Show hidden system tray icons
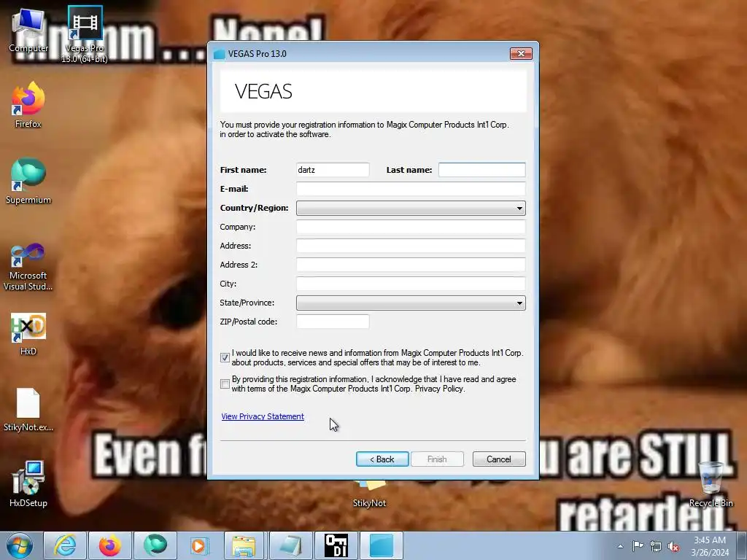The image size is (747, 560). point(620,546)
